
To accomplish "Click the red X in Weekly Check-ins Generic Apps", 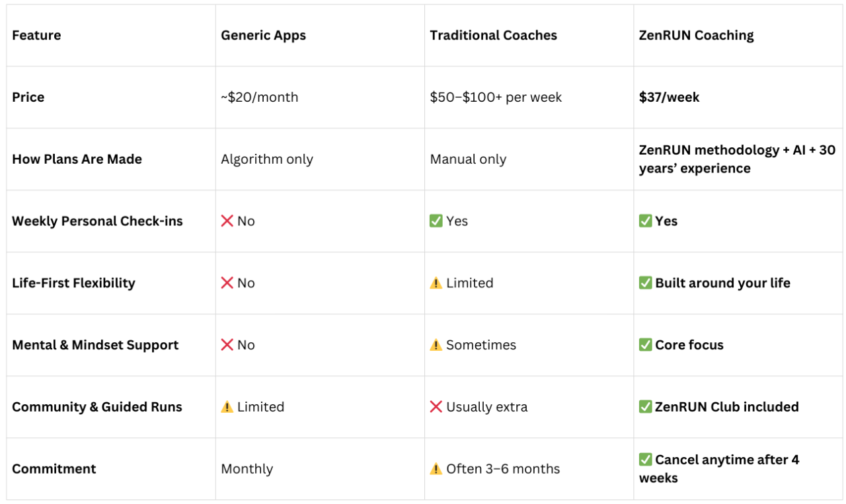I will [227, 221].
